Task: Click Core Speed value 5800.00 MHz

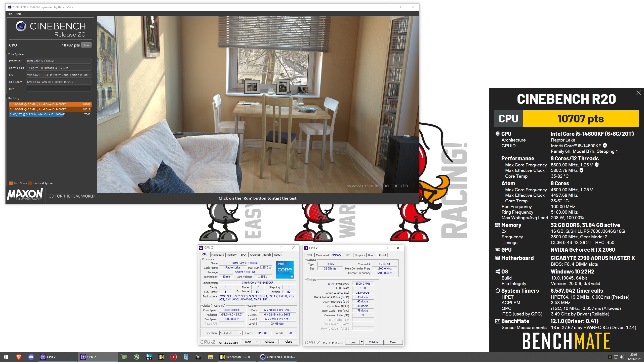Action: [x=232, y=310]
